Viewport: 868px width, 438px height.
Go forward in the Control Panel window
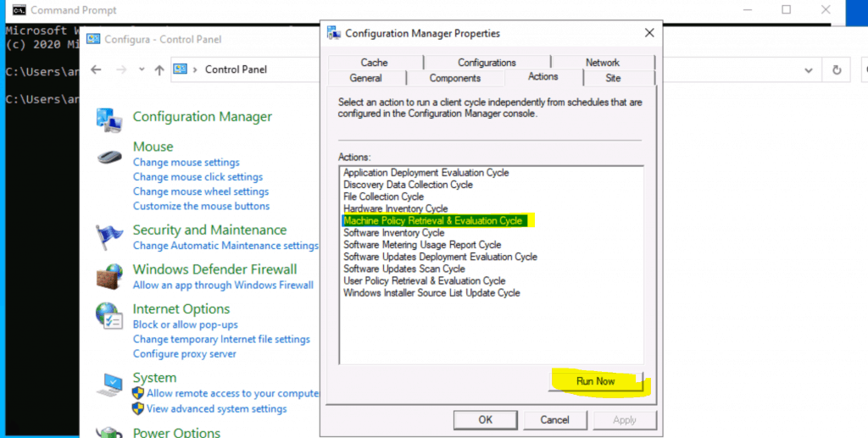[x=121, y=69]
